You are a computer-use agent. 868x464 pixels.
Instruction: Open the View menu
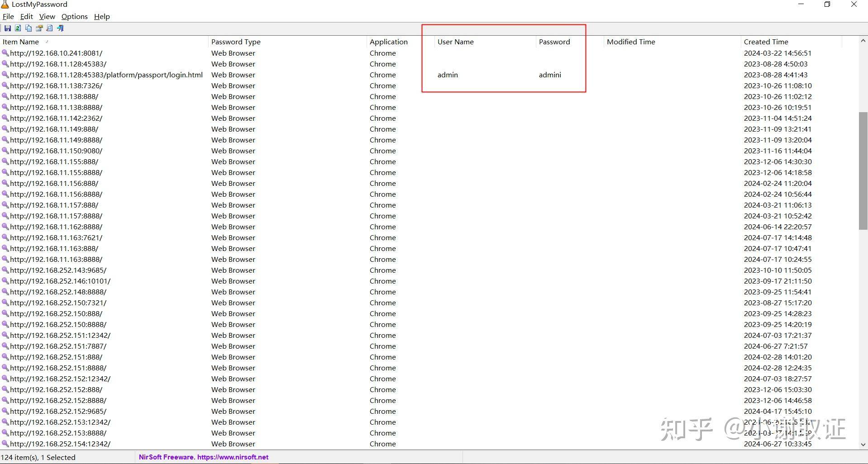click(x=47, y=16)
